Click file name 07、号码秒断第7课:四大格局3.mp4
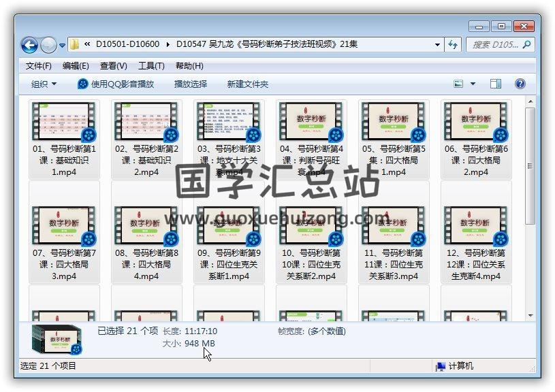This screenshot has width=555, height=392. click(x=64, y=264)
